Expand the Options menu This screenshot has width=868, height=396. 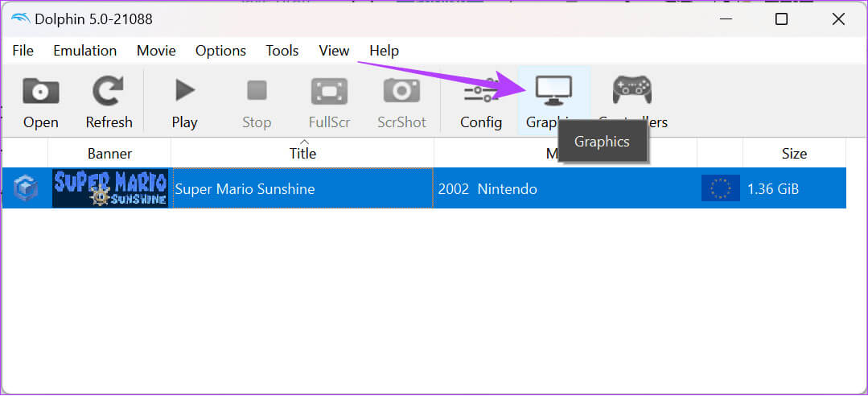point(220,51)
